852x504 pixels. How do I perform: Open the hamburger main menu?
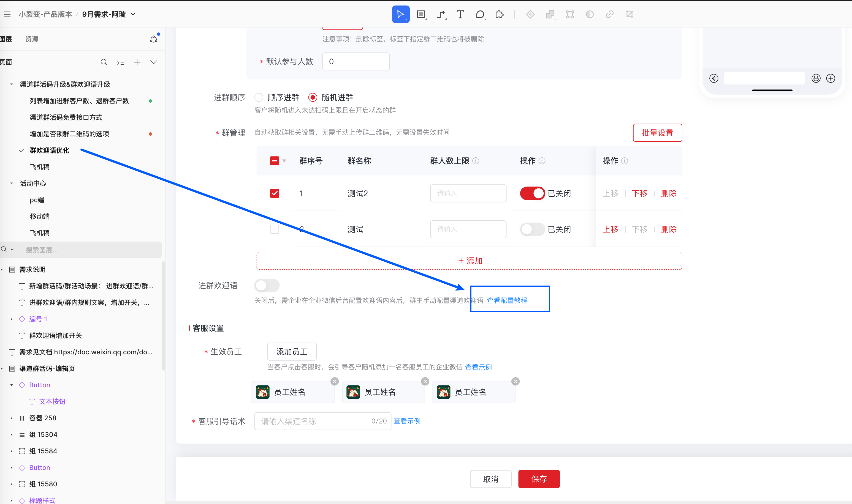(7, 14)
